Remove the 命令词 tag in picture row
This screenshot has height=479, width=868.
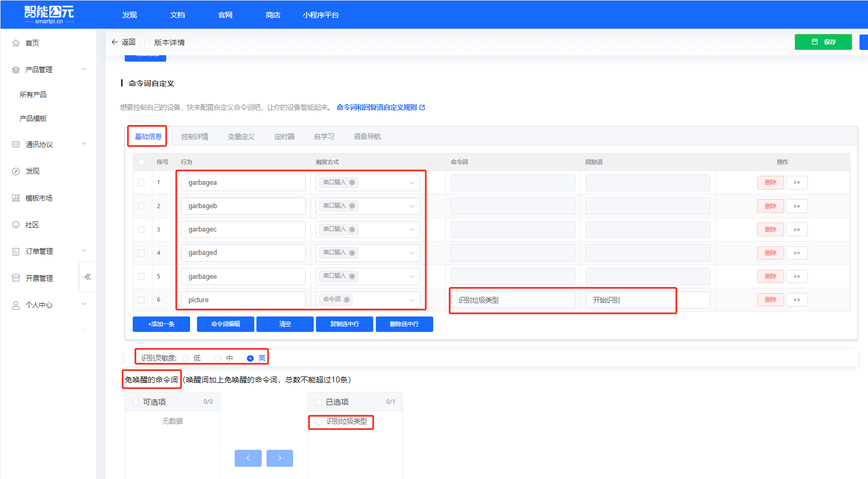click(x=347, y=300)
